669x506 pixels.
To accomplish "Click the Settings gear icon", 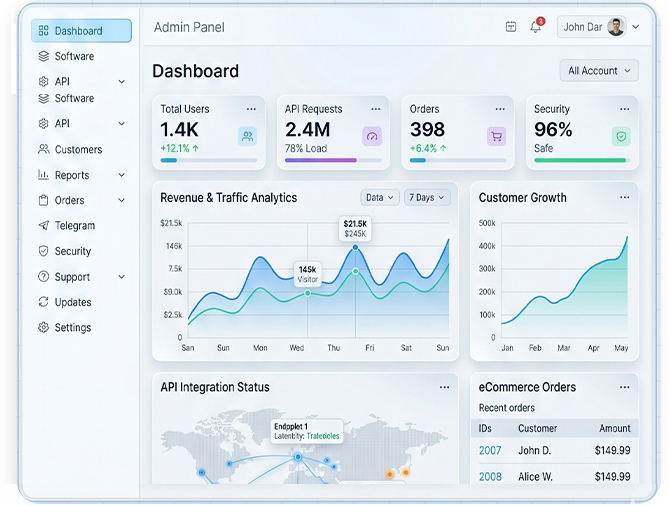I will click(x=44, y=327).
